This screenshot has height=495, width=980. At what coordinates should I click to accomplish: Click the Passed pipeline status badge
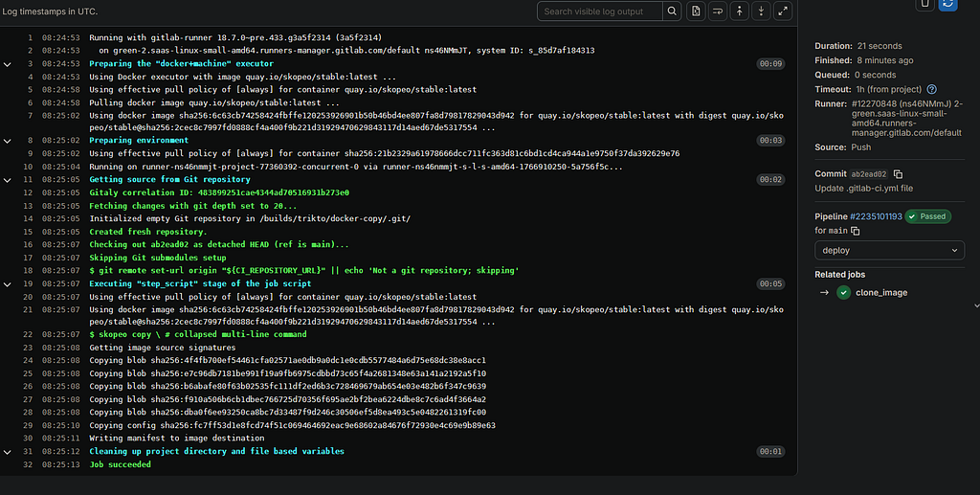pyautogui.click(x=928, y=216)
